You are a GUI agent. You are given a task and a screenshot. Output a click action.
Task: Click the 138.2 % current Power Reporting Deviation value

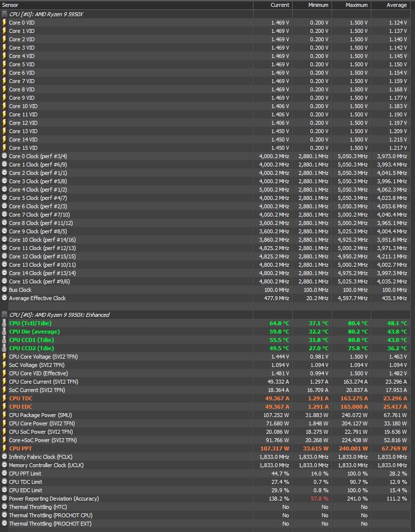pos(279,499)
